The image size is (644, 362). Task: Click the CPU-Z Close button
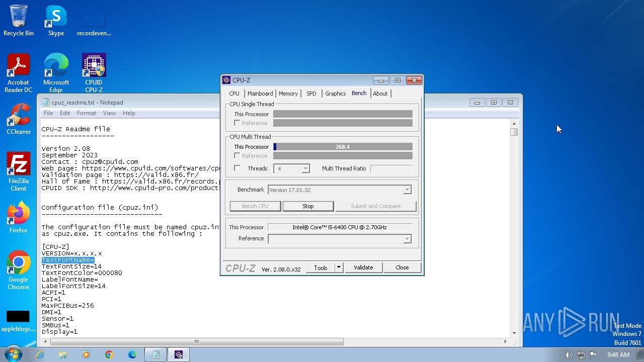click(402, 267)
